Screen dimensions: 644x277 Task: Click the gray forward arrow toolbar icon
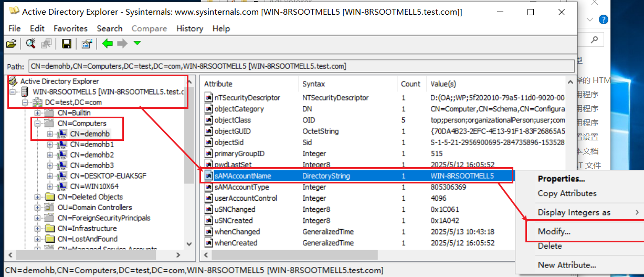pyautogui.click(x=122, y=44)
